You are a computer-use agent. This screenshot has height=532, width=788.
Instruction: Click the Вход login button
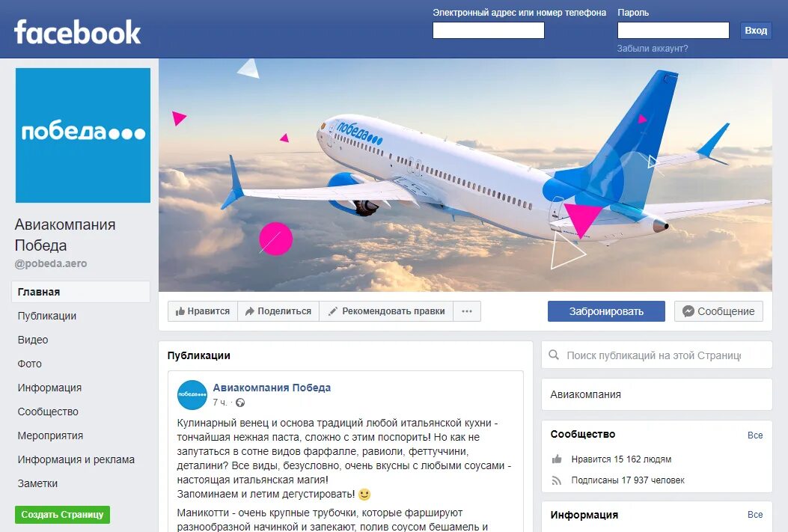(755, 31)
